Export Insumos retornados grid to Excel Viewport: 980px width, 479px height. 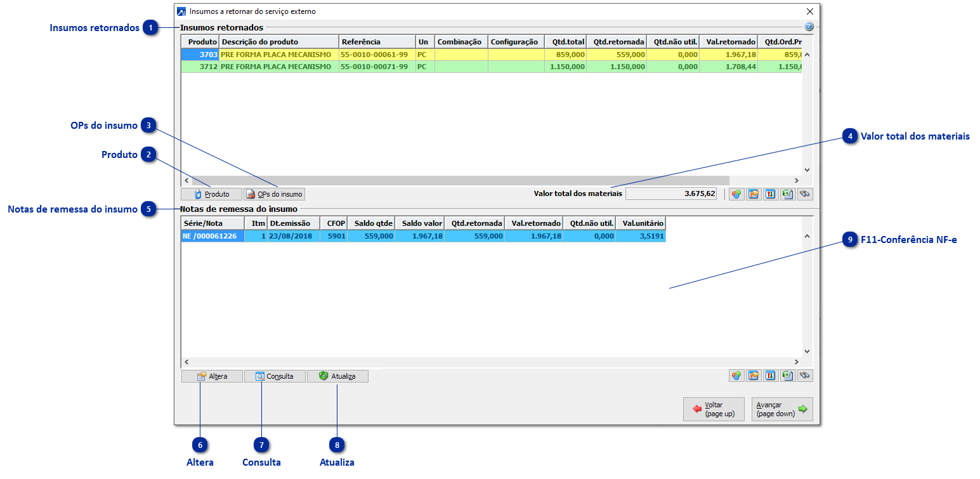(x=788, y=194)
